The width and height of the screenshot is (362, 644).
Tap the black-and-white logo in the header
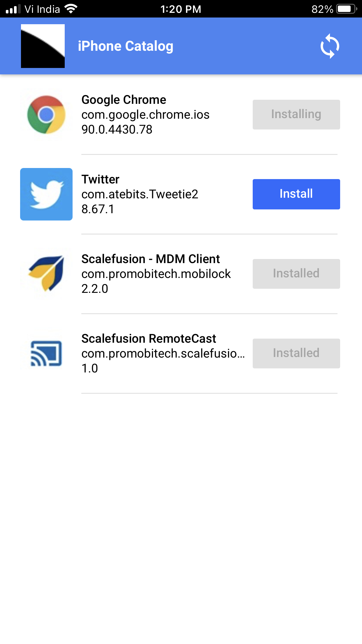43,46
